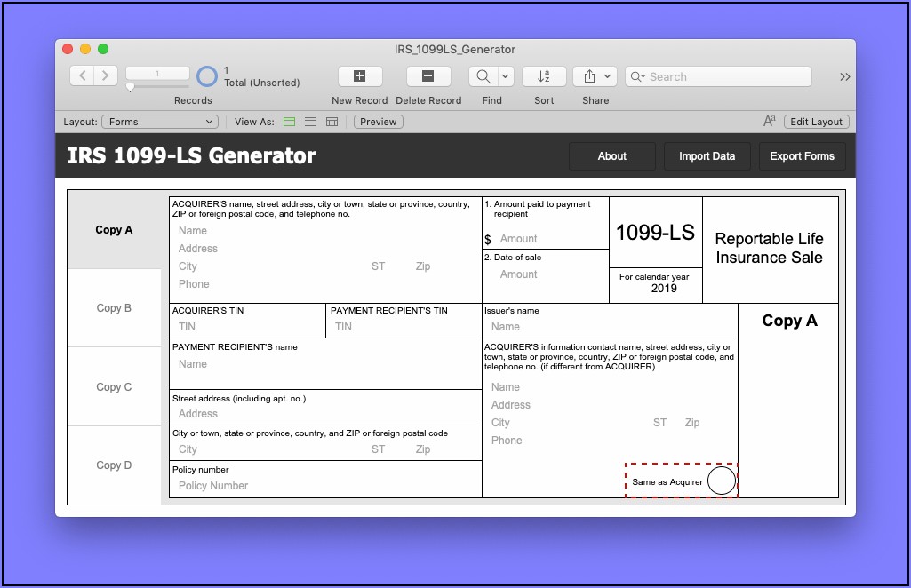Switch to View As List icon
The height and width of the screenshot is (588, 911).
pos(311,122)
